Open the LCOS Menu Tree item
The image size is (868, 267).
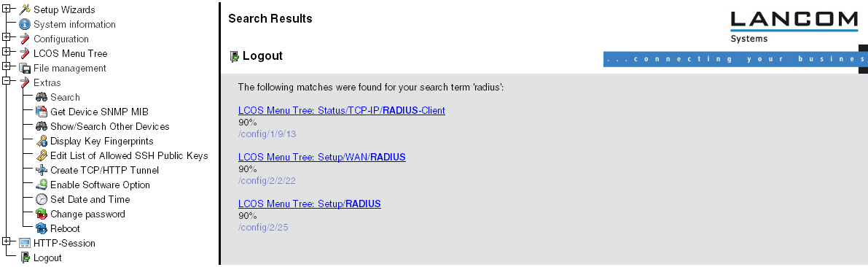70,54
